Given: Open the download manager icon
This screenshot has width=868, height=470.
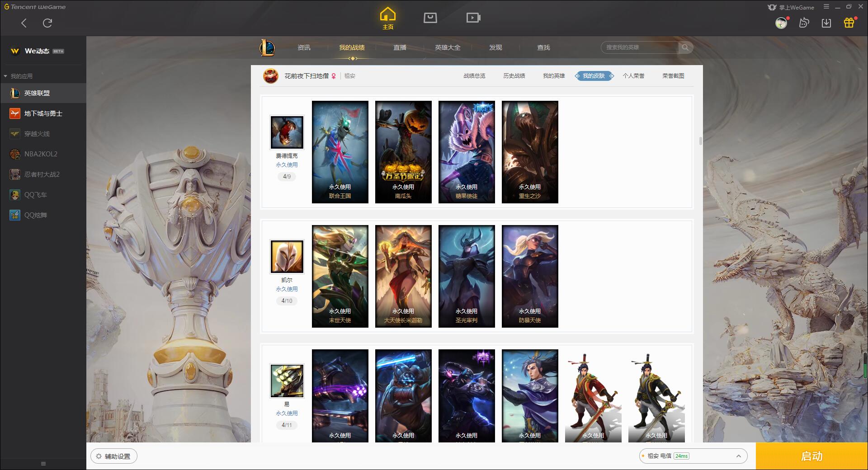Looking at the screenshot, I should [826, 23].
